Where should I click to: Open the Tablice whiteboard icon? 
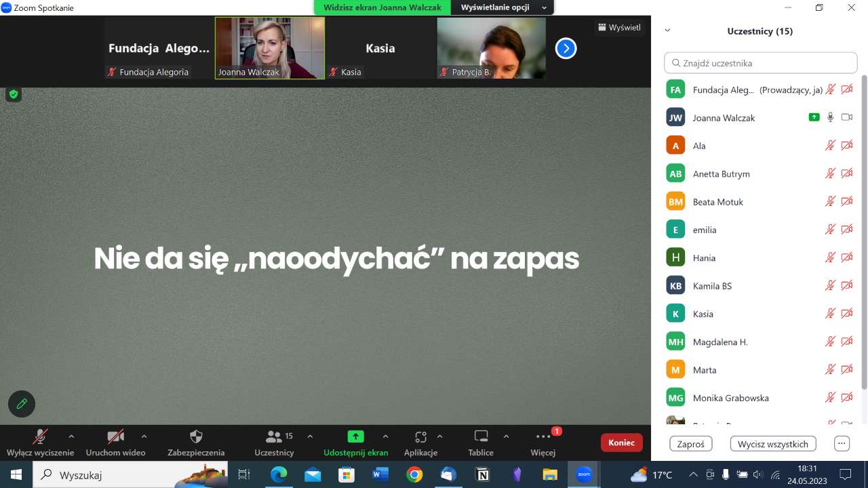tap(481, 436)
